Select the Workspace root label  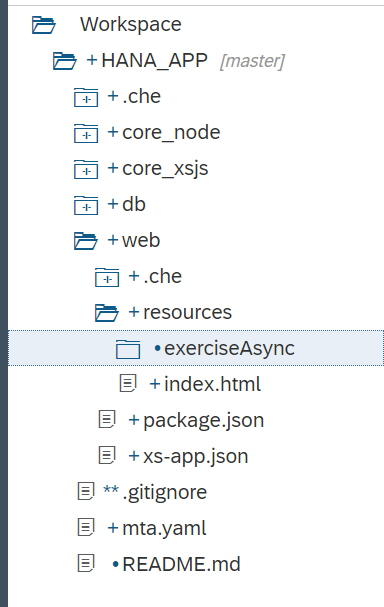click(x=131, y=25)
